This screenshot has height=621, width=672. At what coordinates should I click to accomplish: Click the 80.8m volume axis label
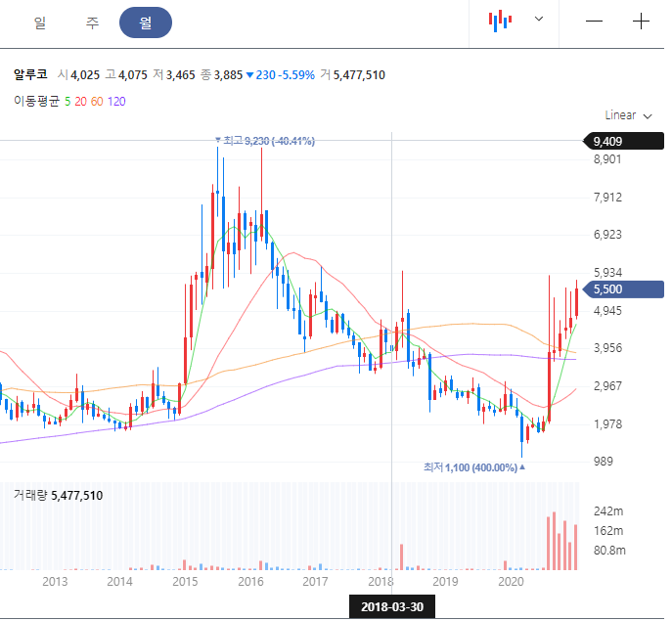pos(609,550)
